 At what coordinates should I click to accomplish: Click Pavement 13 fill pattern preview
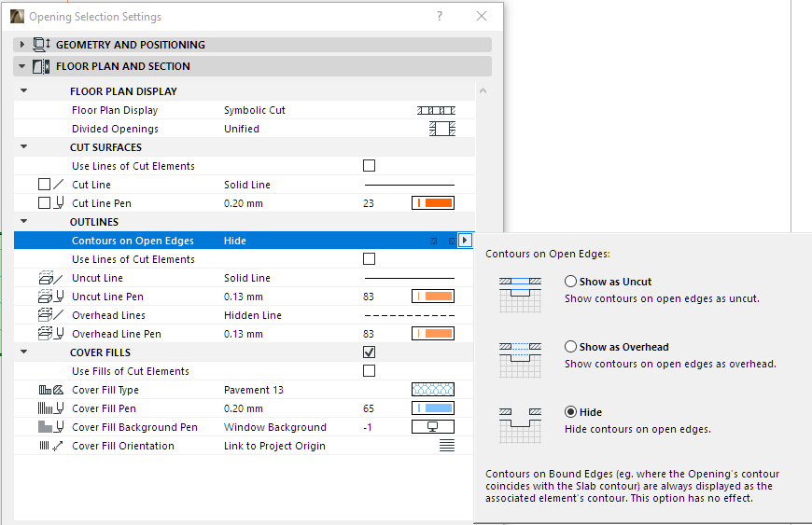(x=433, y=390)
